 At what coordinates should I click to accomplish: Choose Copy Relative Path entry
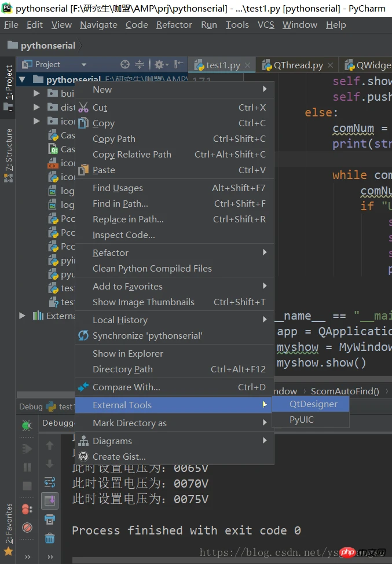174,154
